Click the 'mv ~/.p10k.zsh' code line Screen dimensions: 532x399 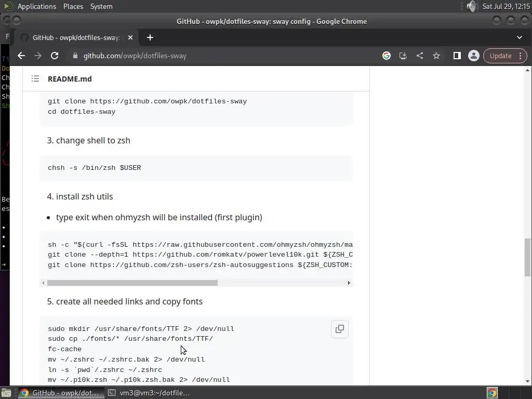click(139, 380)
